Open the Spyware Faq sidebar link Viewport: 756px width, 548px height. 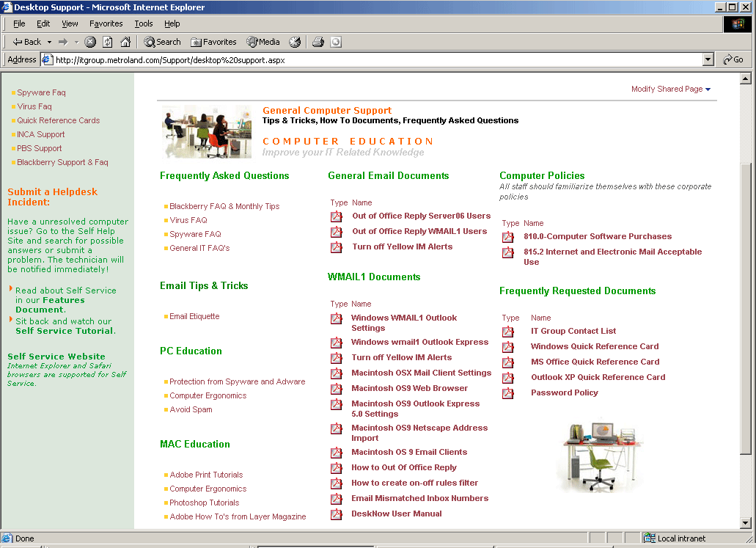pos(42,92)
